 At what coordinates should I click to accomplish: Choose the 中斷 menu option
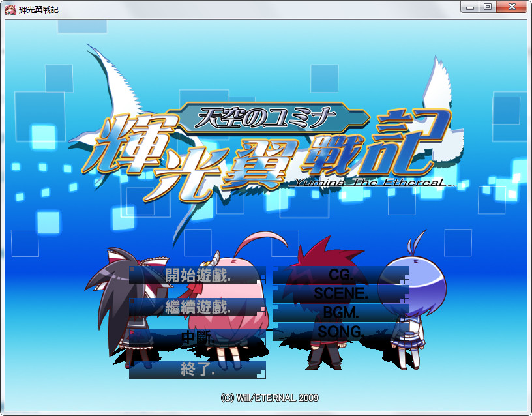click(x=198, y=338)
